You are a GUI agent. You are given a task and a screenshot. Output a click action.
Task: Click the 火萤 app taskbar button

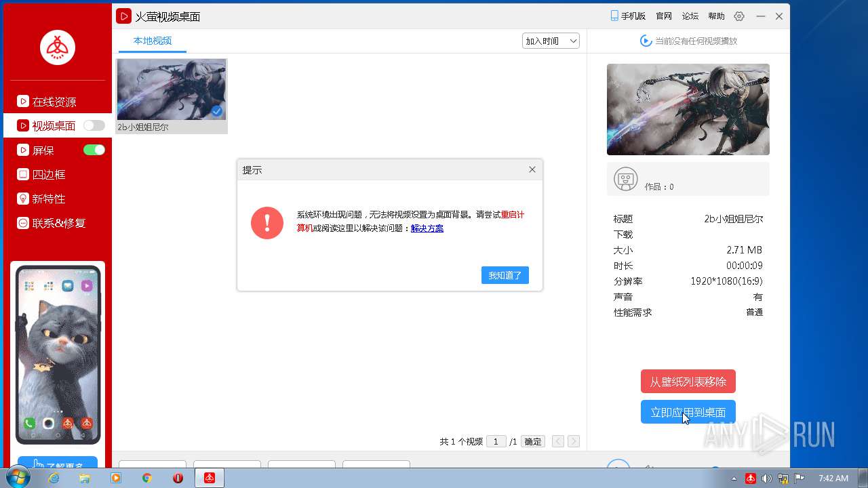pos(210,478)
